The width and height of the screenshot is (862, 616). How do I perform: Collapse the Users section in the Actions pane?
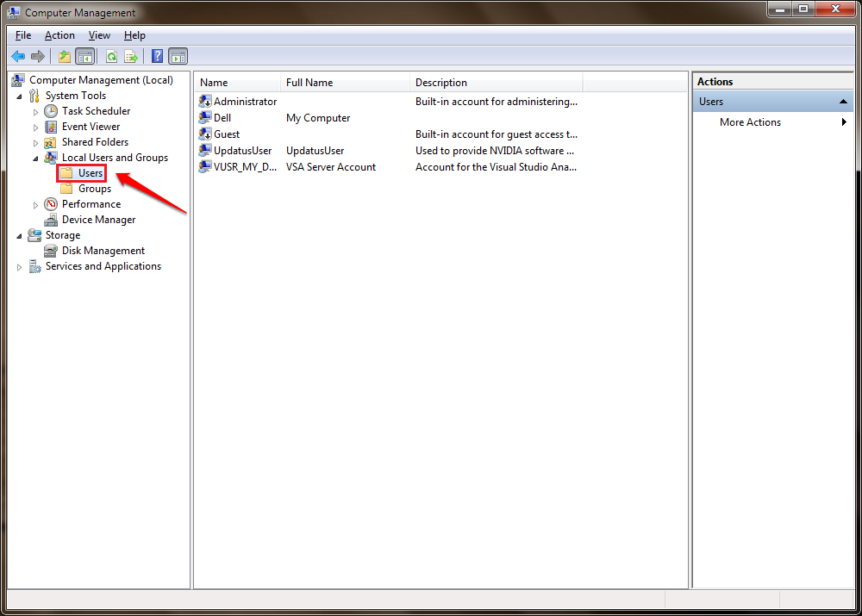point(844,102)
